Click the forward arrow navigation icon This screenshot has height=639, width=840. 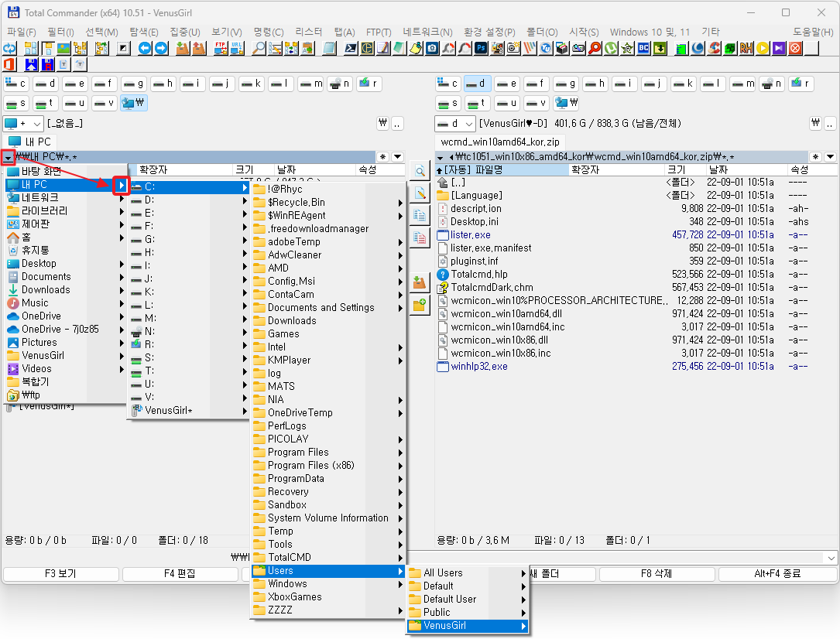(161, 48)
